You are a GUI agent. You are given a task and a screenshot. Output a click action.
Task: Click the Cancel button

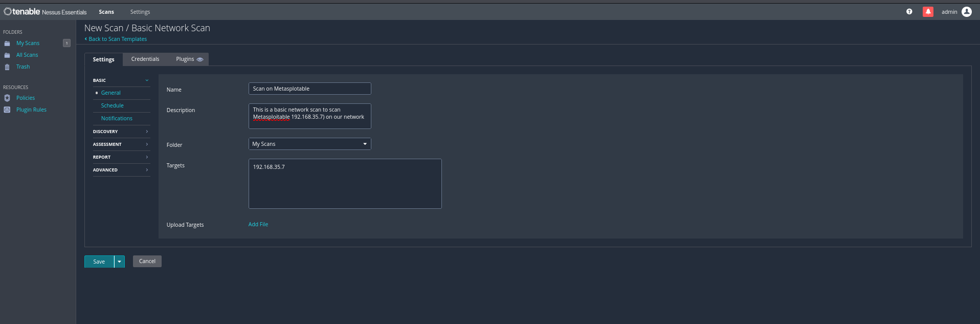pos(147,262)
